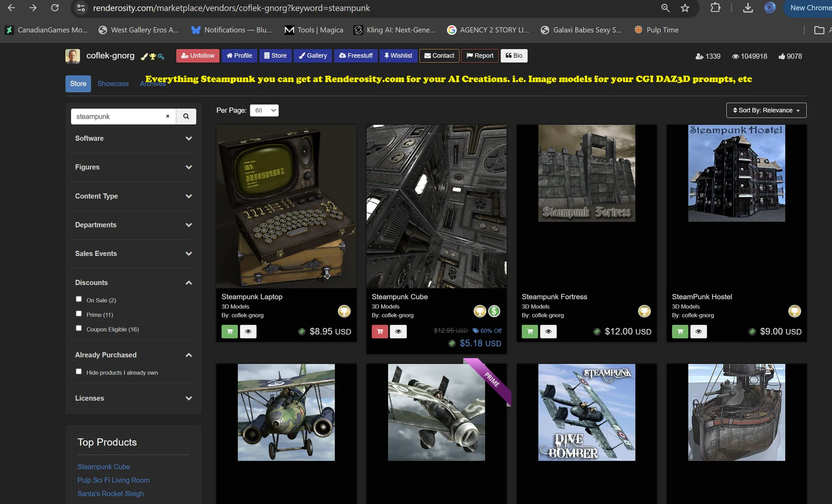Expand the Figures filter section
832x504 pixels.
133,167
